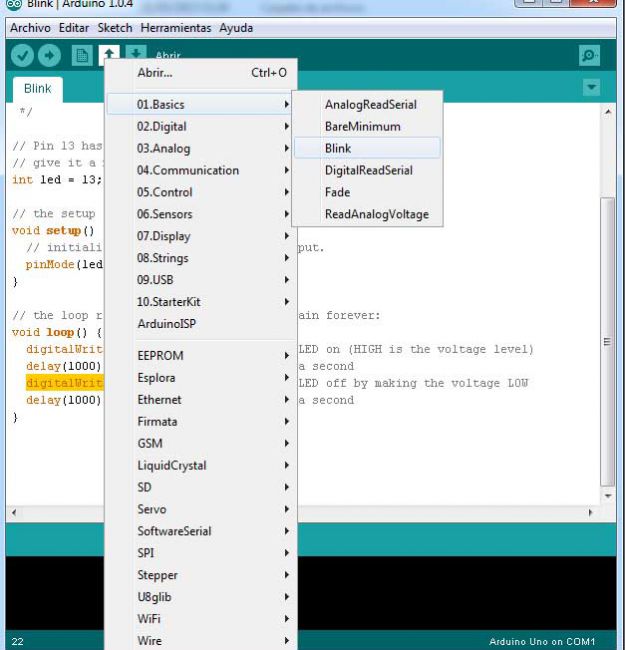Click the 'void setup()' code line
The image size is (625, 650).
pyautogui.click(x=53, y=231)
